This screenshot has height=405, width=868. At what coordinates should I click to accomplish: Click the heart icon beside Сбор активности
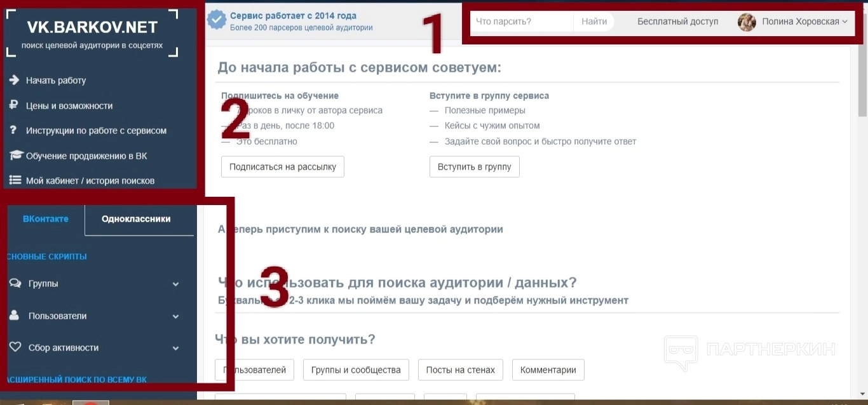pyautogui.click(x=16, y=348)
